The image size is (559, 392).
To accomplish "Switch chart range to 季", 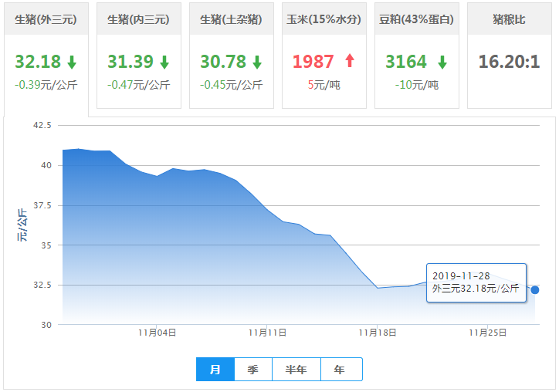I will click(x=253, y=370).
